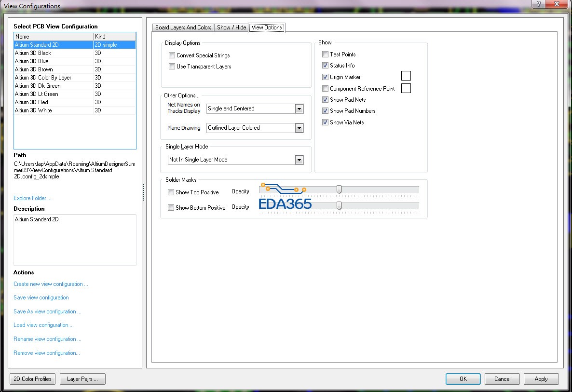Uncheck Show Pad Numbers
The width and height of the screenshot is (572, 392).
[325, 111]
